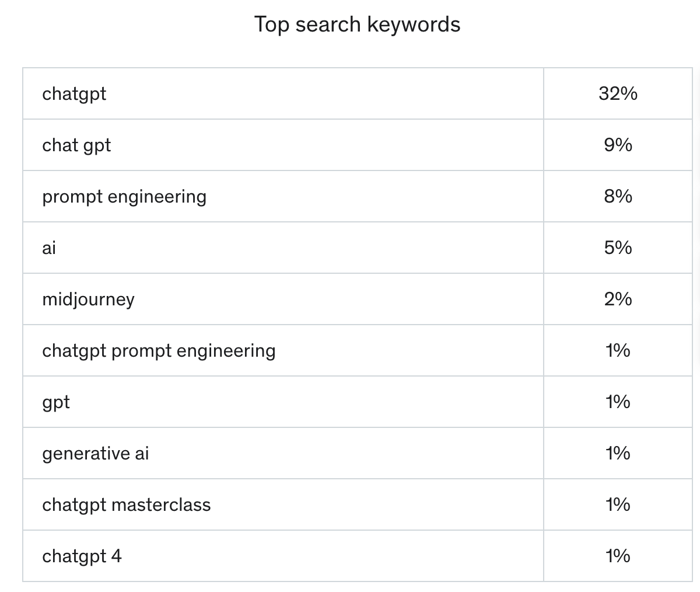The width and height of the screenshot is (700, 592).
Task: Select the "prompt engineering" keyword row
Action: click(124, 196)
